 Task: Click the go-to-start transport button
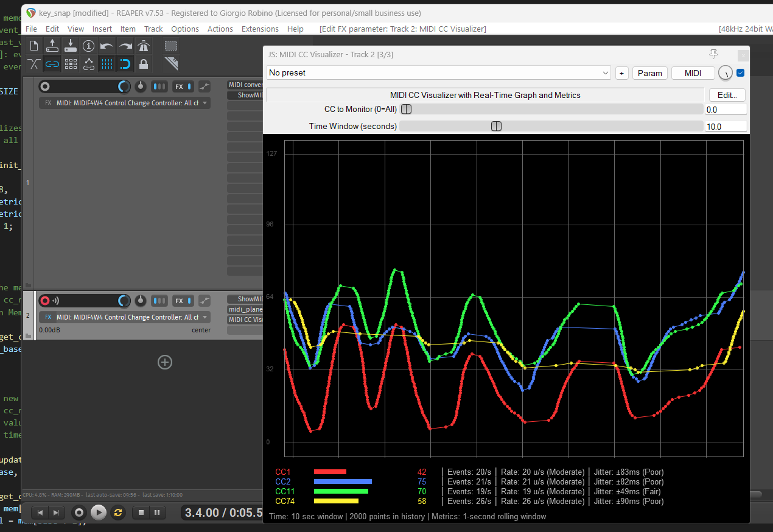coord(40,513)
